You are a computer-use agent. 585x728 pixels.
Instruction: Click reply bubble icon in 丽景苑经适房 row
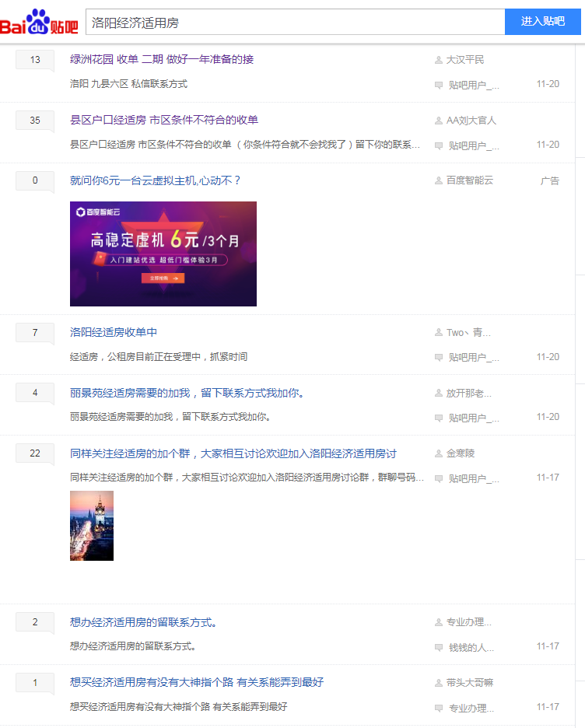pos(438,418)
